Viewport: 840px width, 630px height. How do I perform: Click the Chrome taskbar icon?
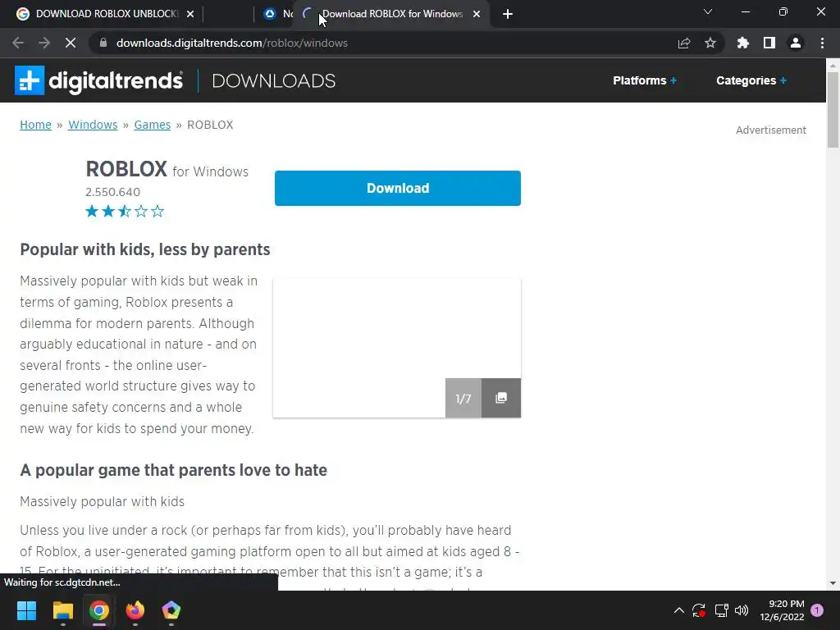coord(99,610)
